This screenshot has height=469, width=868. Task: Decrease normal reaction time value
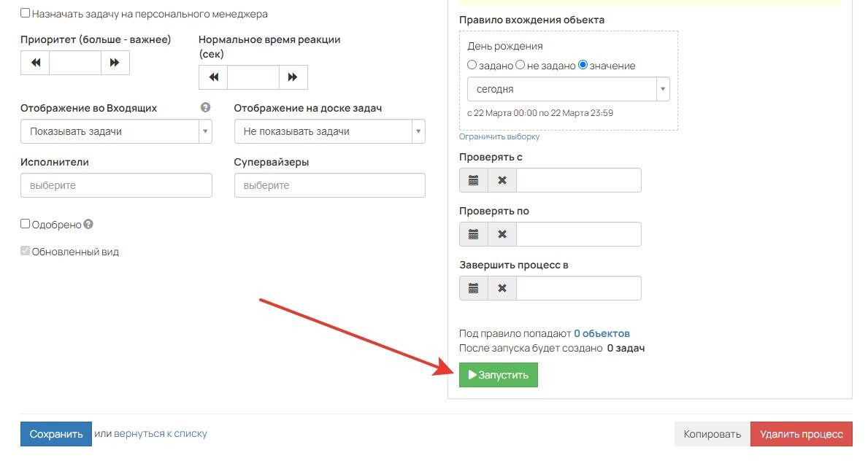click(x=213, y=77)
